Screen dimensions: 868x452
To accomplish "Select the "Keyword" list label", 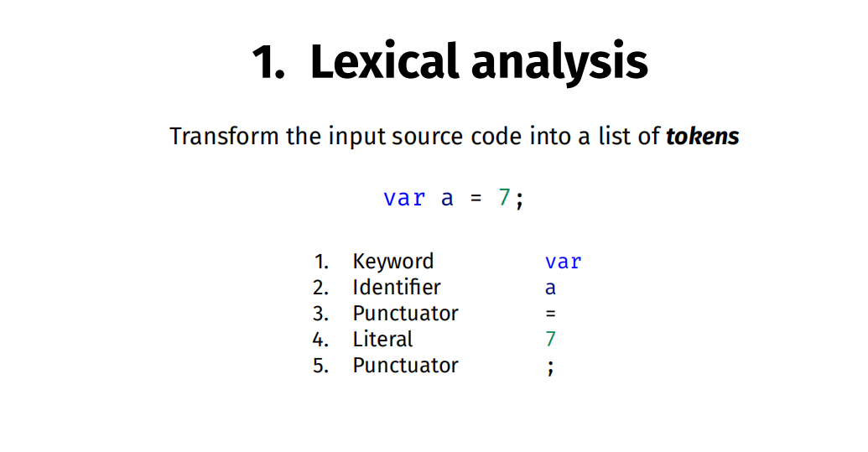I will pos(392,262).
